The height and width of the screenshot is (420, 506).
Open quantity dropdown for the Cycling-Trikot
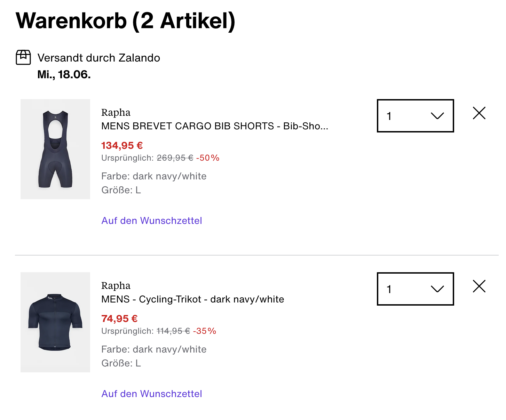pyautogui.click(x=415, y=289)
